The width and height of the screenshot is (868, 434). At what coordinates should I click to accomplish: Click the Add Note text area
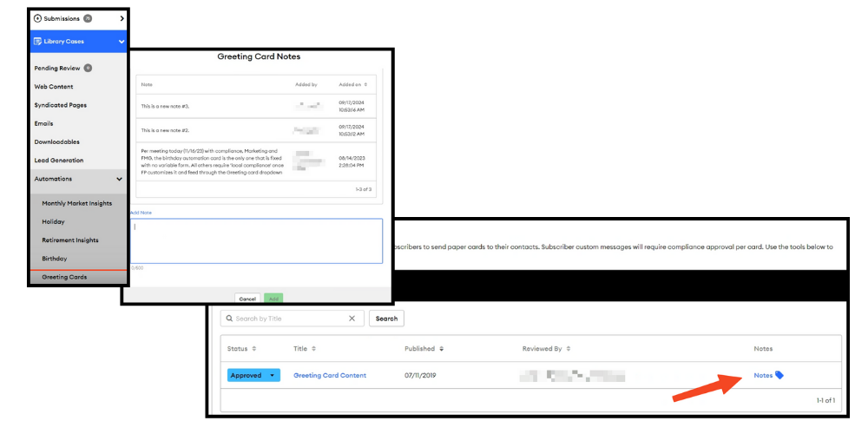click(256, 240)
